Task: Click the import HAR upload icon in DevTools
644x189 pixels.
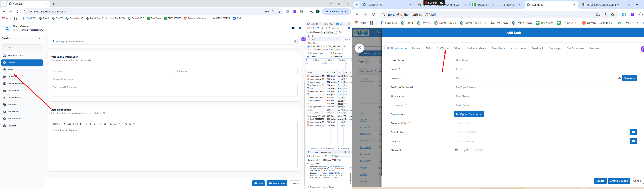Action: [x=309, y=36]
